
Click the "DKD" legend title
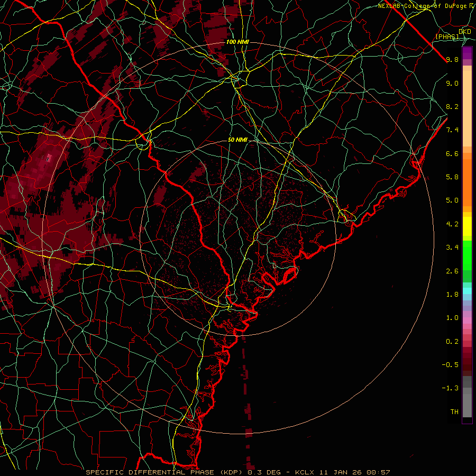coord(465,31)
